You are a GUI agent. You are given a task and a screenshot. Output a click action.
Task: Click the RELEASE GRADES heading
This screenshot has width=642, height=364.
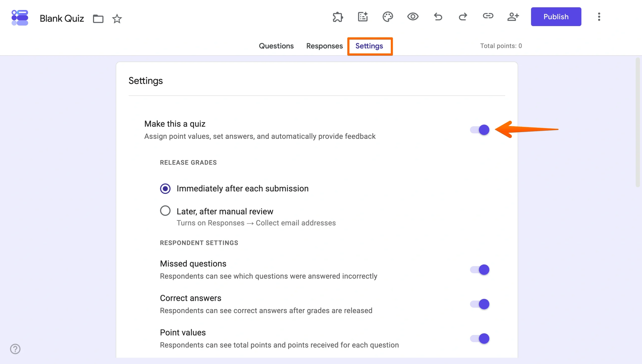coord(188,163)
